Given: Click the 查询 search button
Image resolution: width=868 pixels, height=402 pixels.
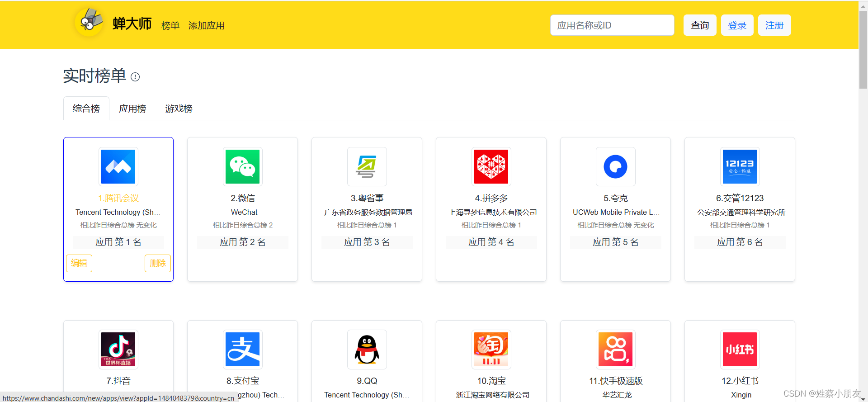Looking at the screenshot, I should (x=700, y=25).
